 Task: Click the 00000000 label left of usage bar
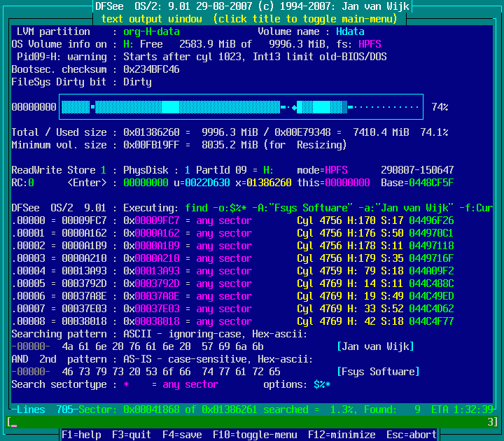click(x=34, y=107)
